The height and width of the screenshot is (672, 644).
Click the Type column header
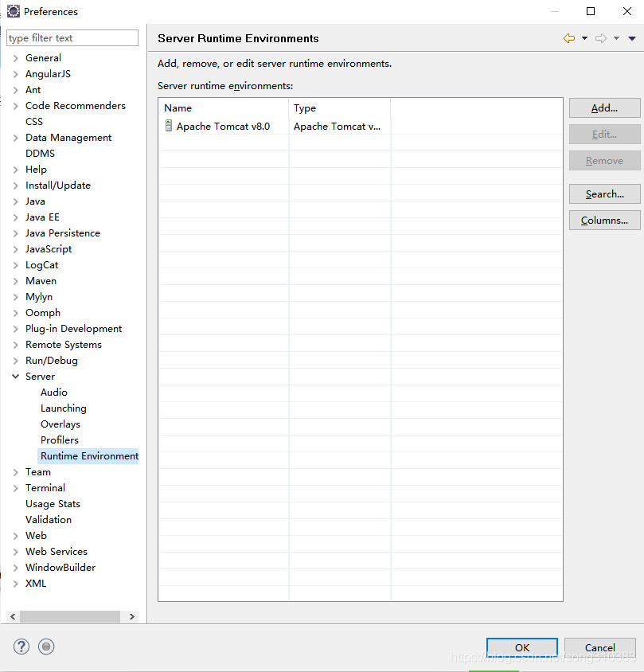[340, 108]
